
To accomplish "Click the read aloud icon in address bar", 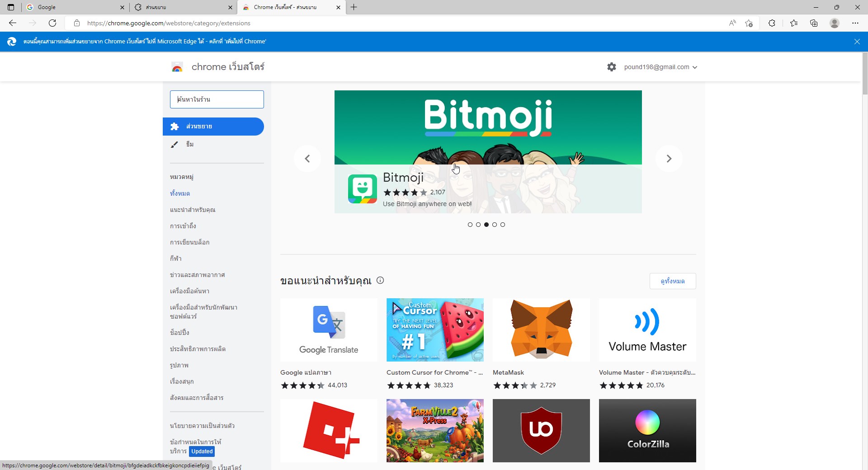I will [x=732, y=23].
